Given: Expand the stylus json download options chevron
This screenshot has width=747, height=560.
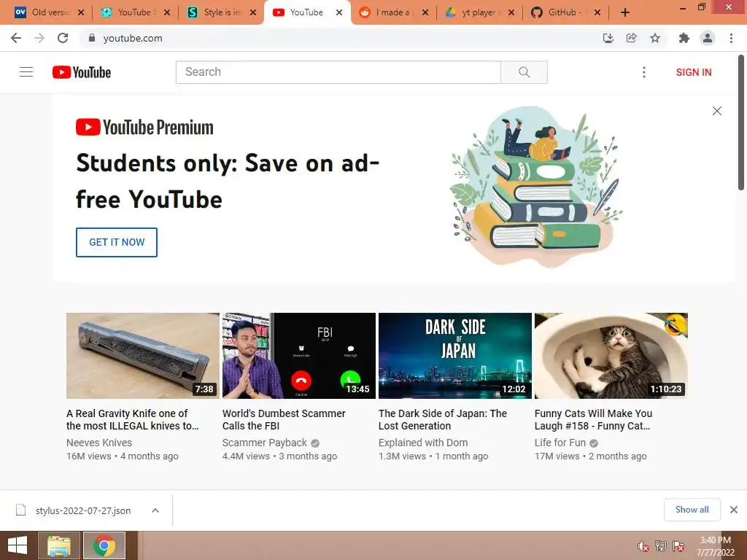Looking at the screenshot, I should pyautogui.click(x=155, y=510).
